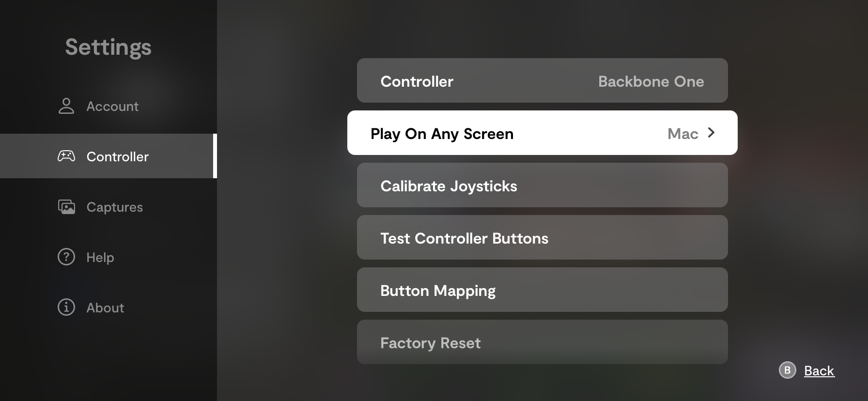The width and height of the screenshot is (868, 401).
Task: Select the Mac value in Play On Any Screen
Action: pos(682,134)
